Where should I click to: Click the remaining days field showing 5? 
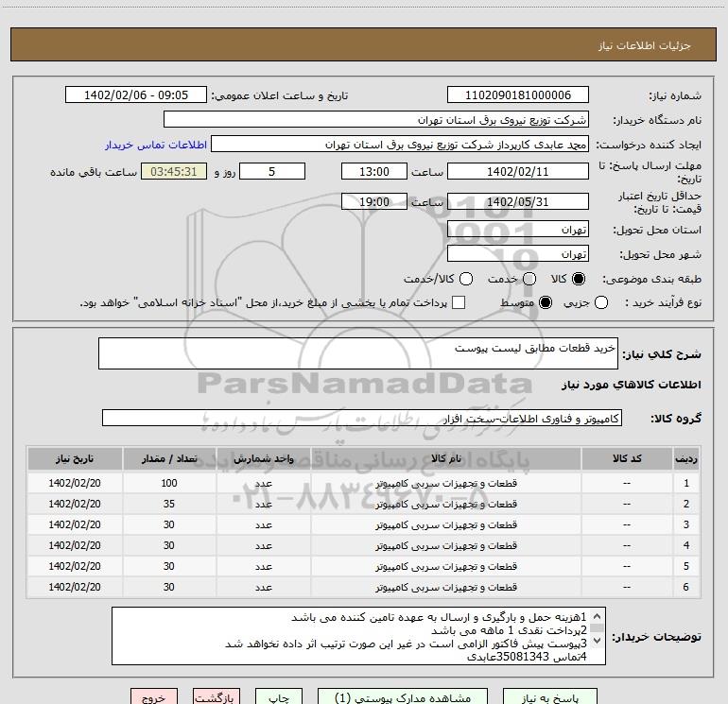tap(272, 171)
